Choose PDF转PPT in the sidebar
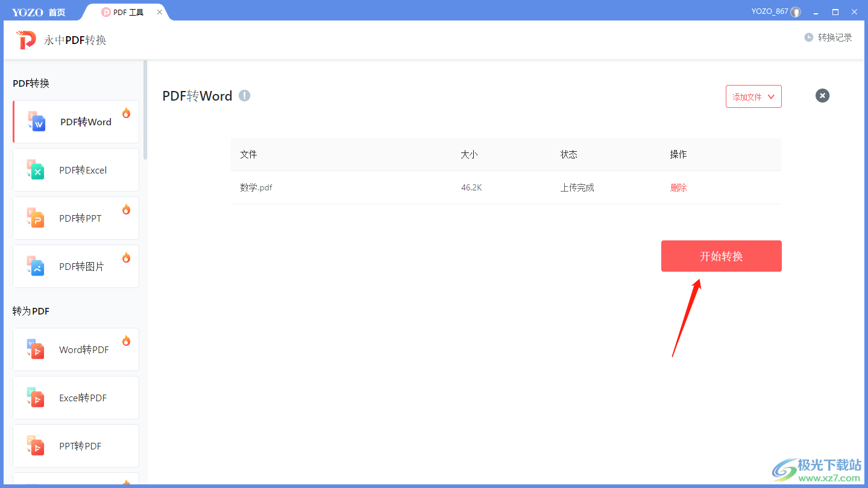 pos(76,218)
